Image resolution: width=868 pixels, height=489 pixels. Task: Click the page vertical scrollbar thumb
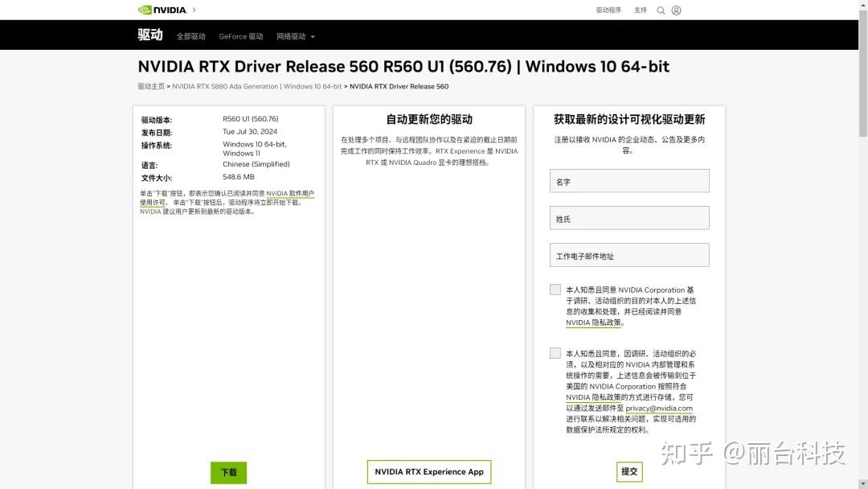point(863,72)
